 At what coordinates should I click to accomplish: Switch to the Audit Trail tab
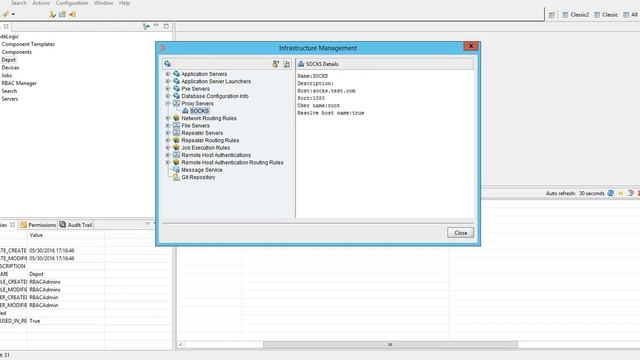(76, 225)
